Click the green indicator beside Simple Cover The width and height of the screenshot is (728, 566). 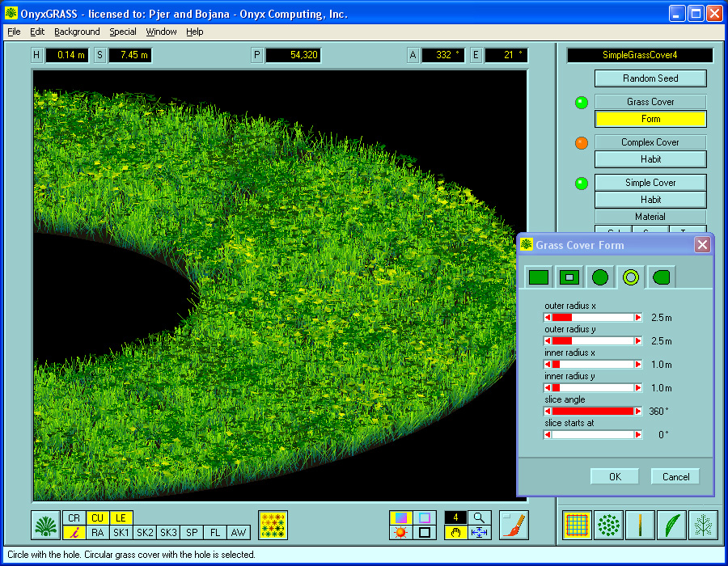click(x=581, y=184)
